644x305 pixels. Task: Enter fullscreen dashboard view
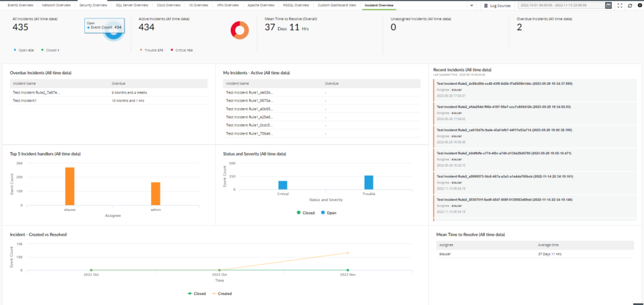pyautogui.click(x=621, y=5)
